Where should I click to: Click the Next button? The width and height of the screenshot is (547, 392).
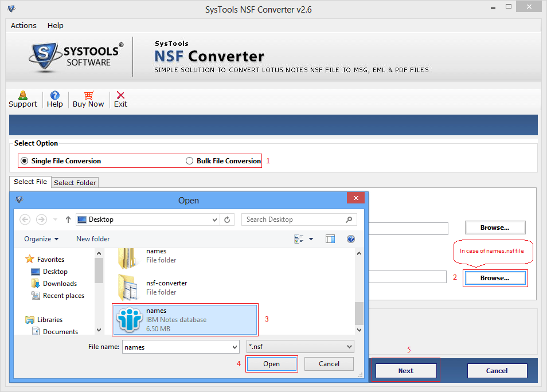[406, 371]
